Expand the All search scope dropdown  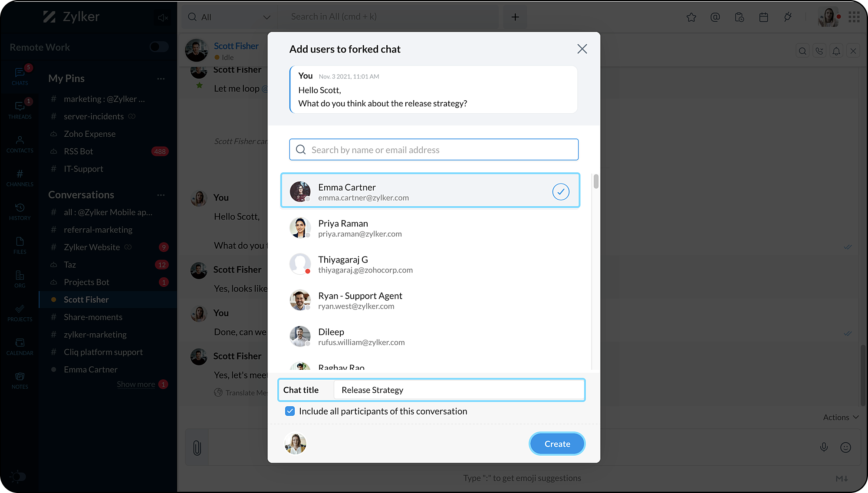coord(266,17)
